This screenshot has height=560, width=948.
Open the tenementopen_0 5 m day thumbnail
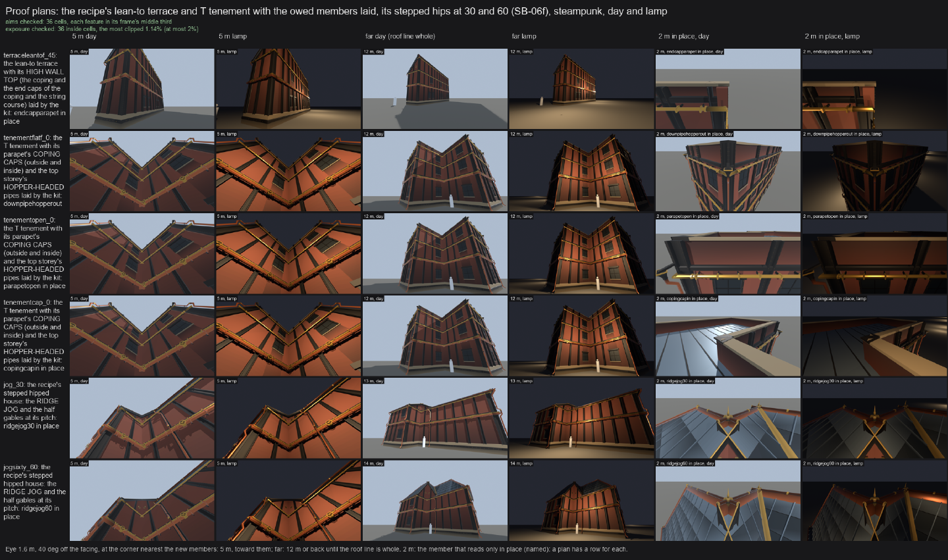(x=142, y=253)
